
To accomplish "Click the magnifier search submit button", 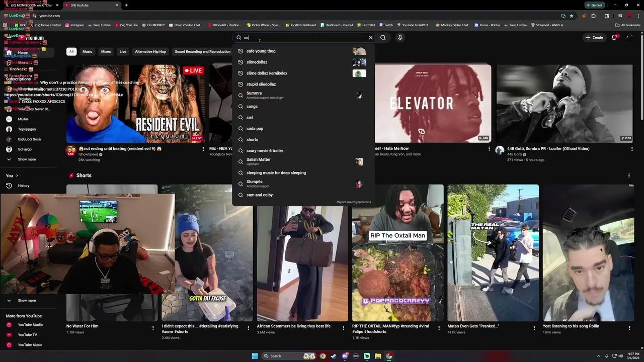I will (383, 38).
